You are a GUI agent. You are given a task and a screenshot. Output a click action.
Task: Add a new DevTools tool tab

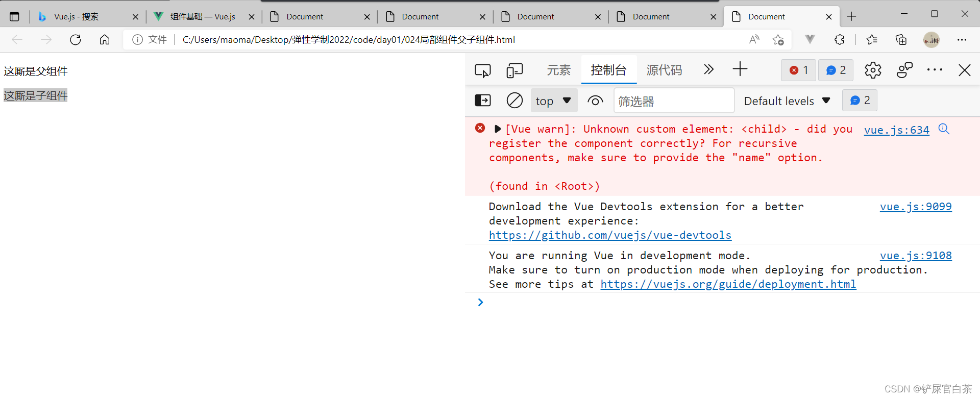pyautogui.click(x=740, y=69)
